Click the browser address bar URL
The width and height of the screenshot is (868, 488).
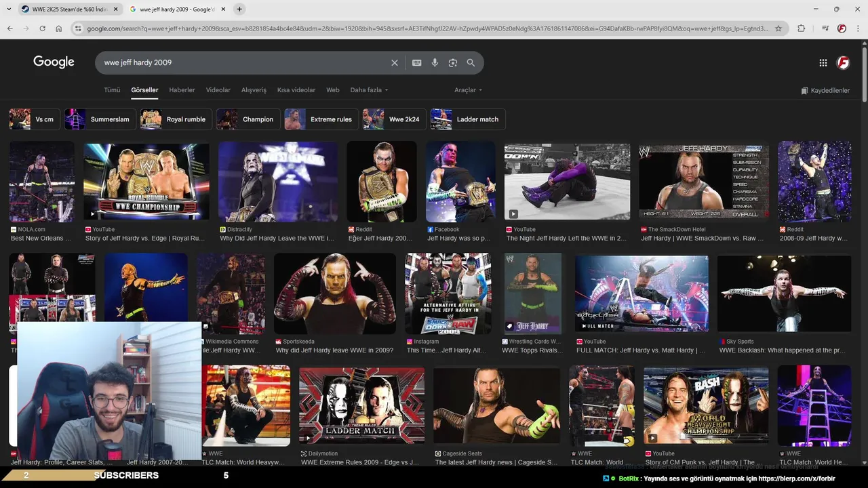coord(427,28)
